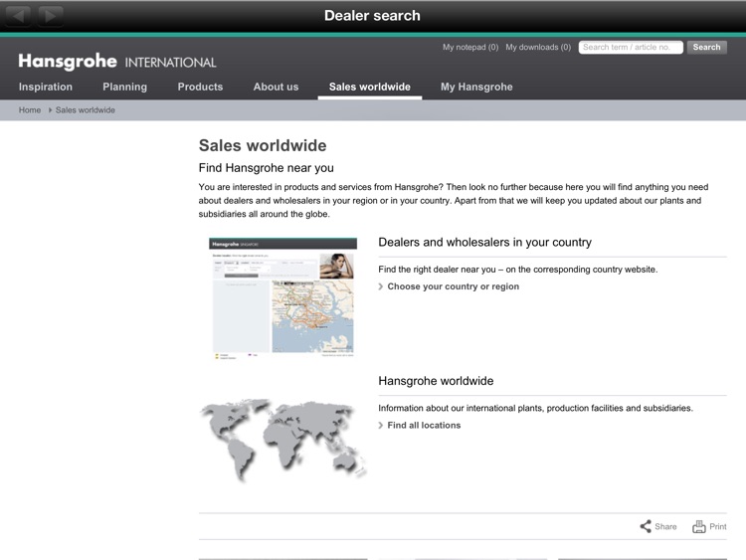The height and width of the screenshot is (560, 746).
Task: Click the Search button
Action: point(706,47)
